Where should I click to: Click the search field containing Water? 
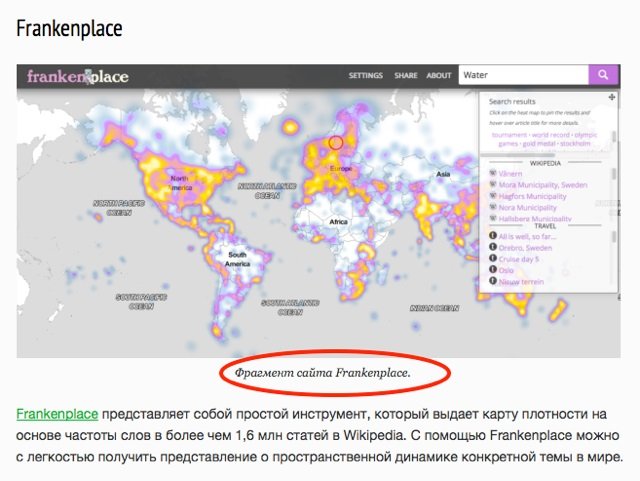pos(524,75)
